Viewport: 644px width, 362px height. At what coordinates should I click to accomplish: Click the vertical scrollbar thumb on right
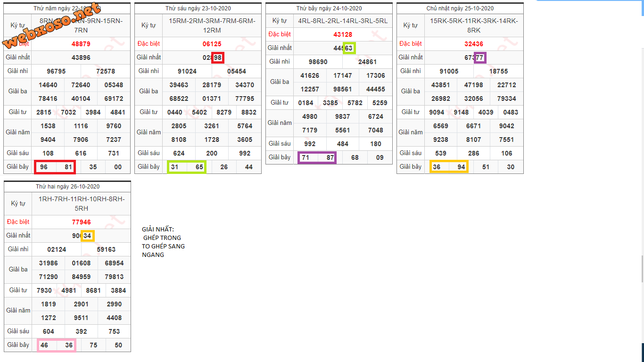click(642, 268)
